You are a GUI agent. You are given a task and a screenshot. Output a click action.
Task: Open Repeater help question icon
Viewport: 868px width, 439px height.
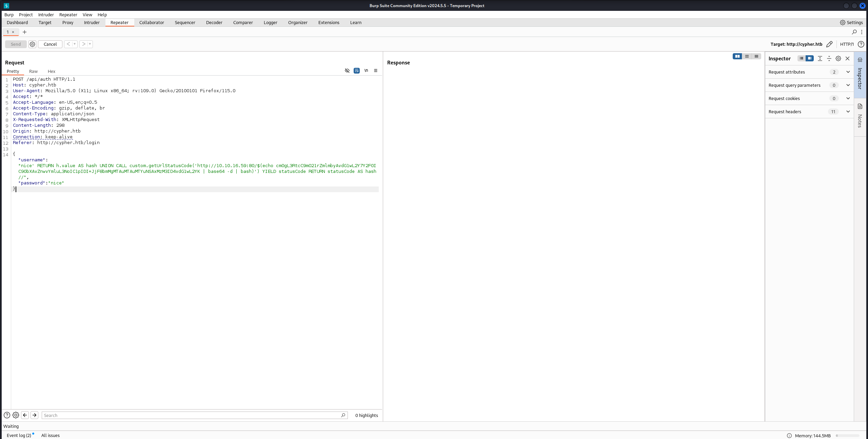(x=861, y=44)
